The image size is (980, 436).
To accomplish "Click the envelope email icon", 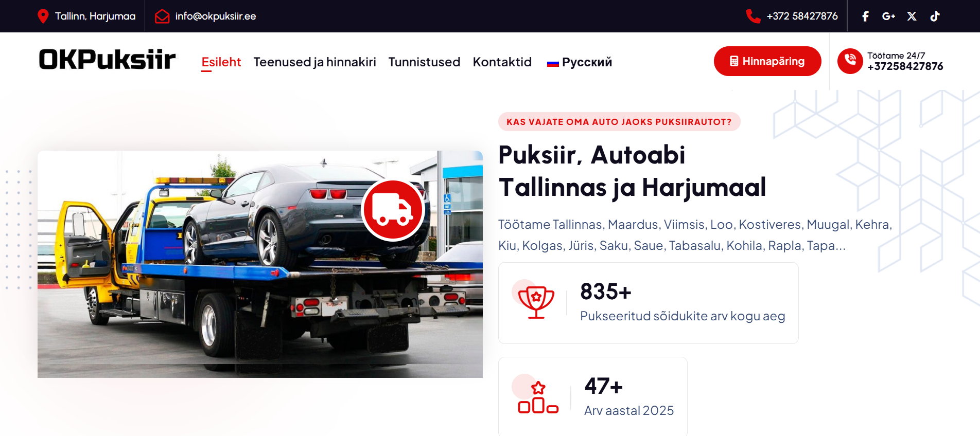I will [x=162, y=16].
